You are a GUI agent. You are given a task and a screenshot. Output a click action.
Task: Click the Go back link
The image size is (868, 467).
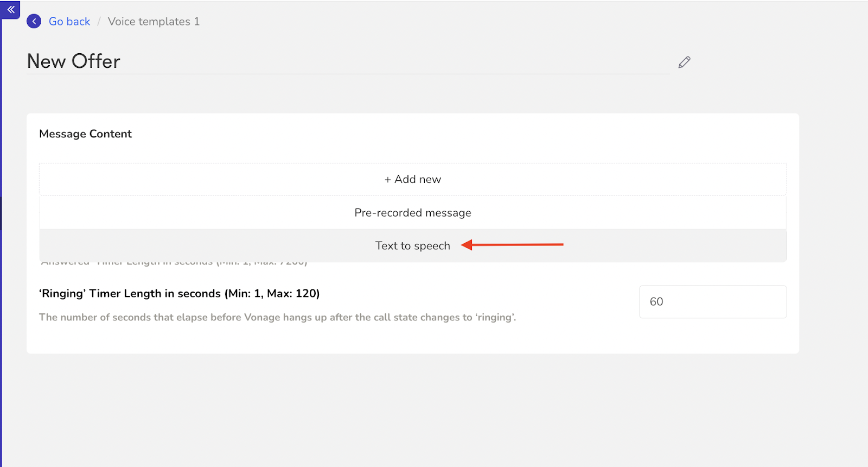[x=69, y=21]
